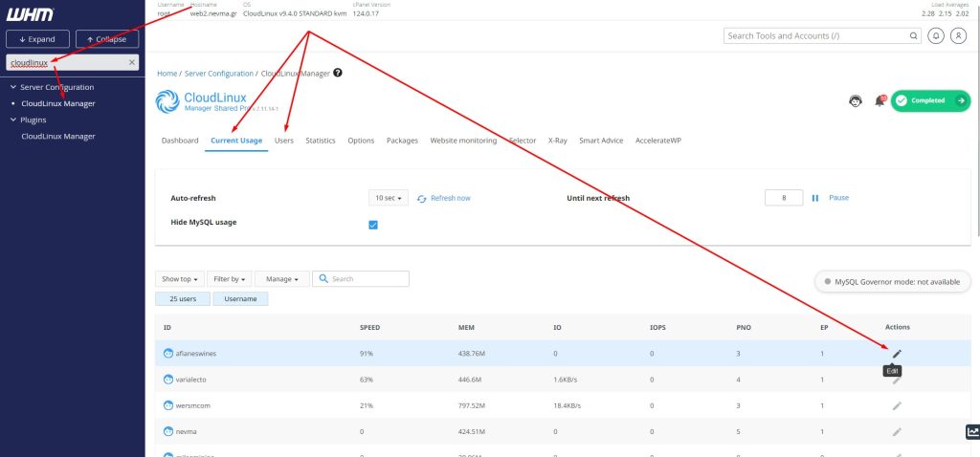This screenshot has height=457, width=980.
Task: Open the notifications bell with red badge
Action: coord(880,100)
